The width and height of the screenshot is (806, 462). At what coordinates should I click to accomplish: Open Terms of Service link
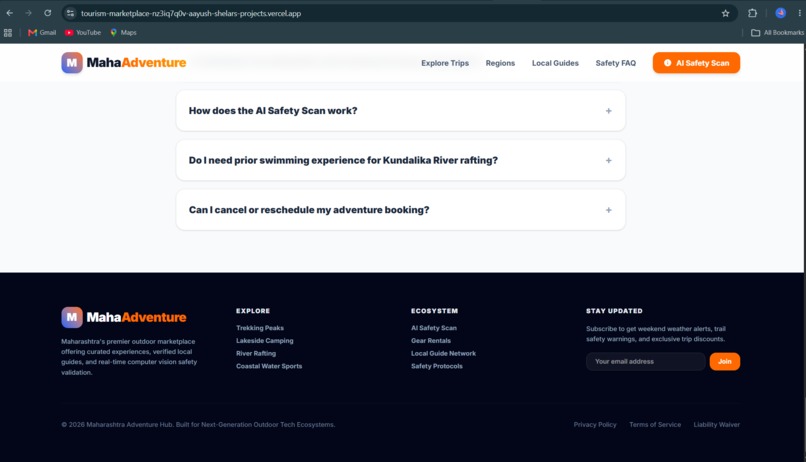[x=654, y=424]
